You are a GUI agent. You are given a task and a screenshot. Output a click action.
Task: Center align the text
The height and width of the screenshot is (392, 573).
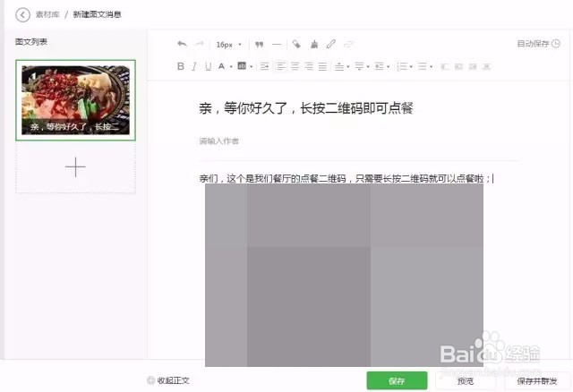(295, 66)
